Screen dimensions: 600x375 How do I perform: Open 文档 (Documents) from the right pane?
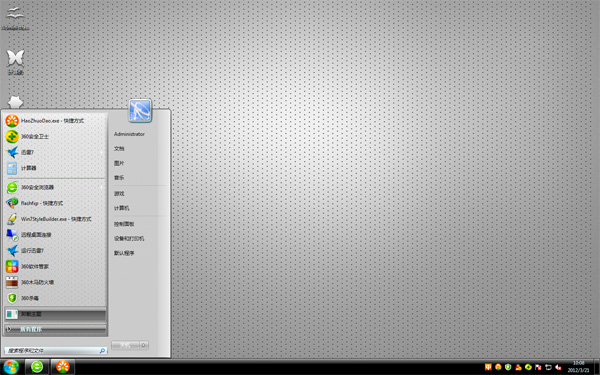point(119,148)
